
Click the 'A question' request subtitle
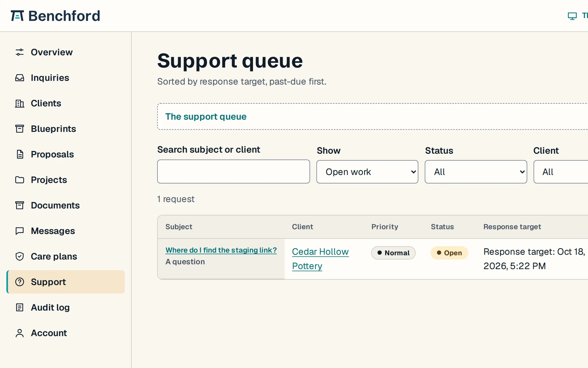coord(185,262)
